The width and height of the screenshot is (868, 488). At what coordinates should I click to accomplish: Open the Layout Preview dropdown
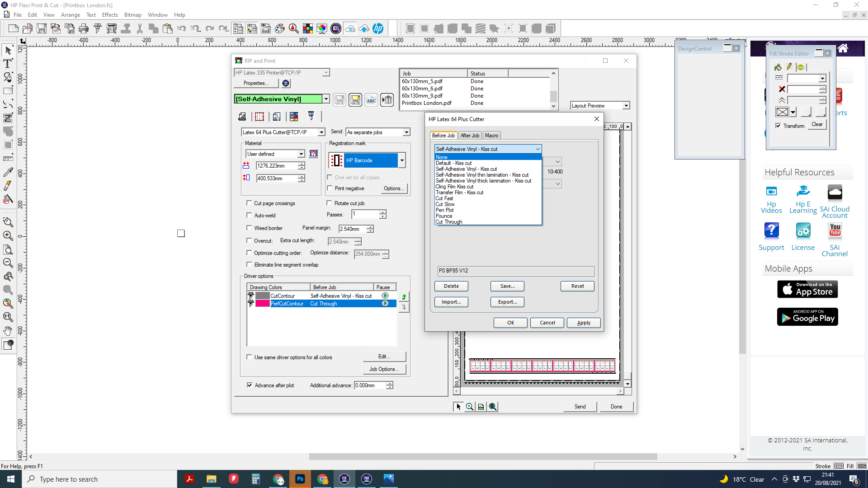(626, 106)
